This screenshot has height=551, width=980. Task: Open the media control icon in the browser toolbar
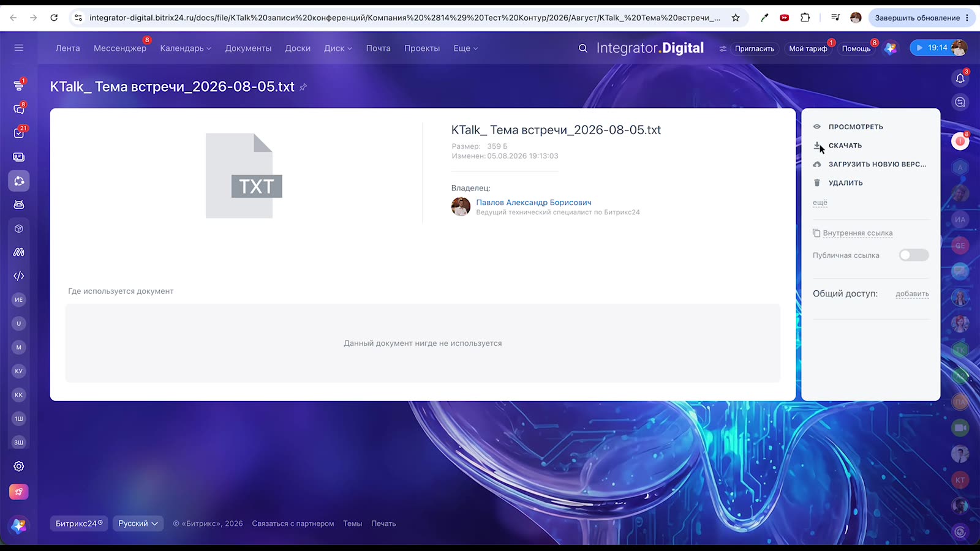pos(835,18)
